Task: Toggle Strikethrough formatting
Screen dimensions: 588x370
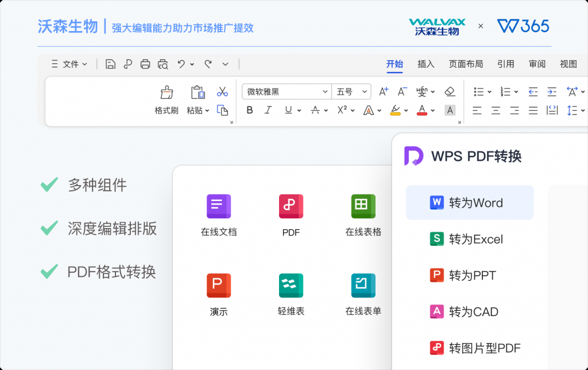Action: click(x=315, y=110)
